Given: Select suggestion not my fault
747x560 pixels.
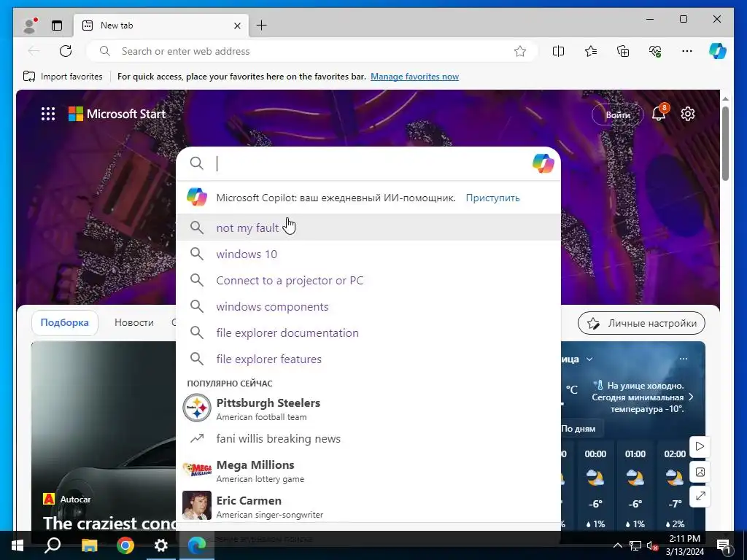Looking at the screenshot, I should 368,227.
